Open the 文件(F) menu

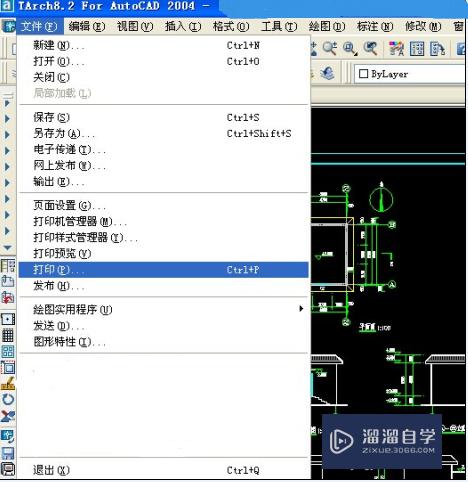pos(39,26)
